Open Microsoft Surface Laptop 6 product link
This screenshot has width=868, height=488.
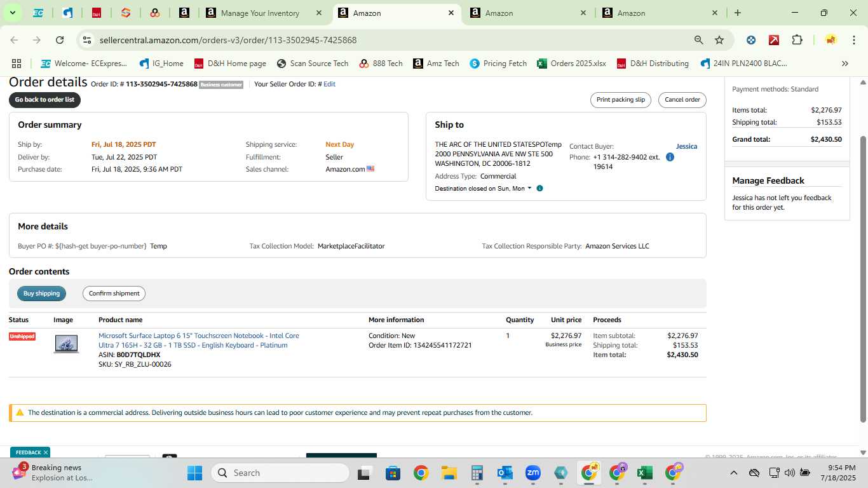tap(198, 341)
